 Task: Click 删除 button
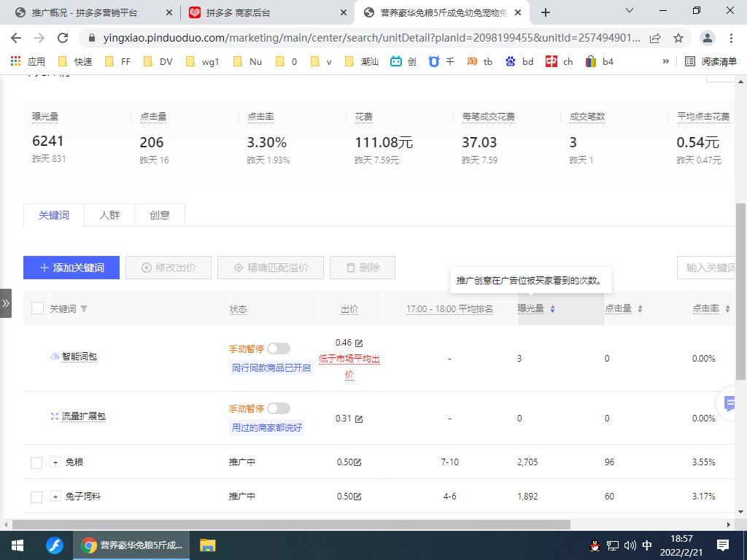363,268
